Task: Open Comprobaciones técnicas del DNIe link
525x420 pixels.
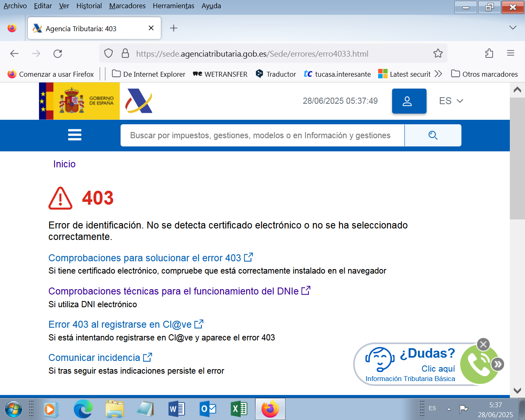Action: 179,291
